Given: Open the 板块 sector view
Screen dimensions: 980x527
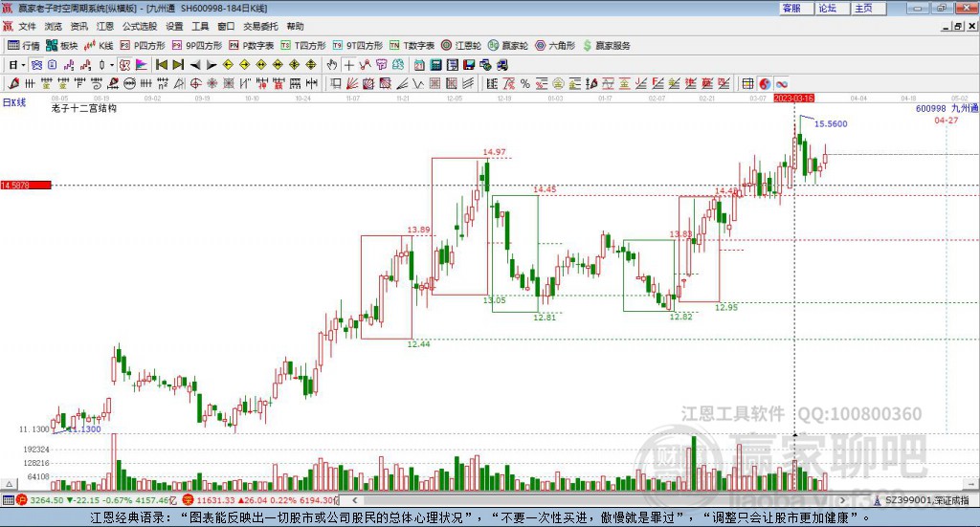Looking at the screenshot, I should click(62, 46).
